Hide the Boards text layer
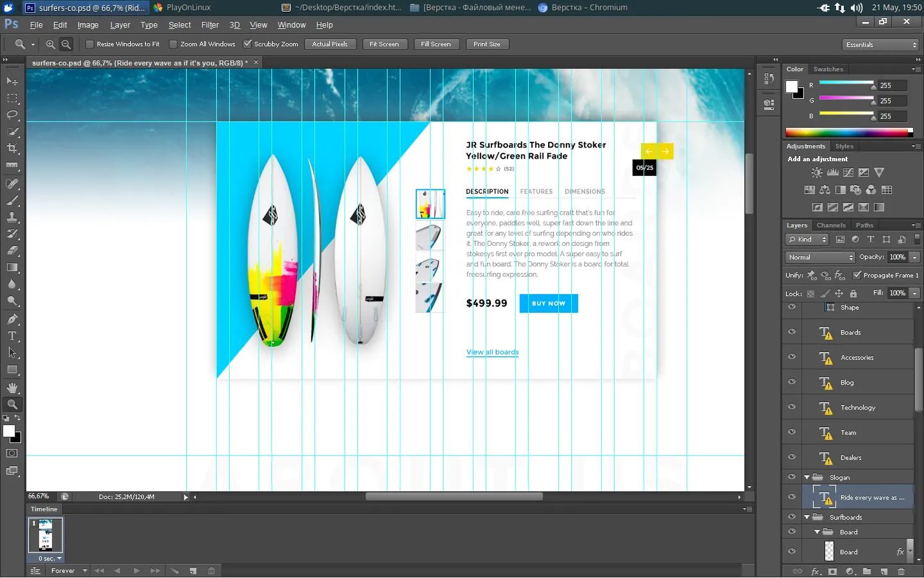The image size is (924, 578). [x=792, y=332]
